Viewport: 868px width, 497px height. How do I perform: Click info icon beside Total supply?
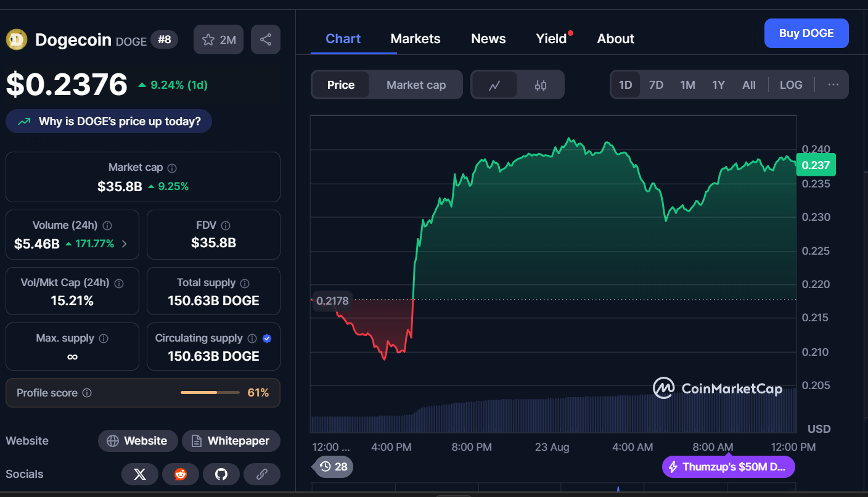[x=245, y=283]
